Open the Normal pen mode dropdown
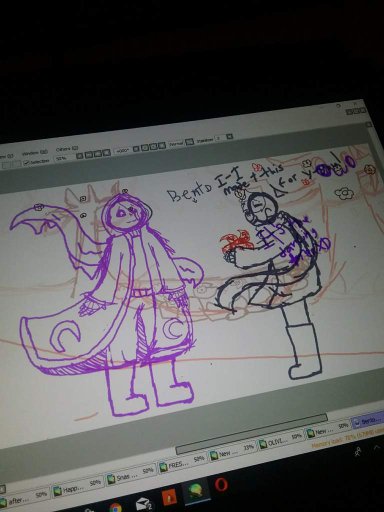The height and width of the screenshot is (512, 384). [x=190, y=141]
